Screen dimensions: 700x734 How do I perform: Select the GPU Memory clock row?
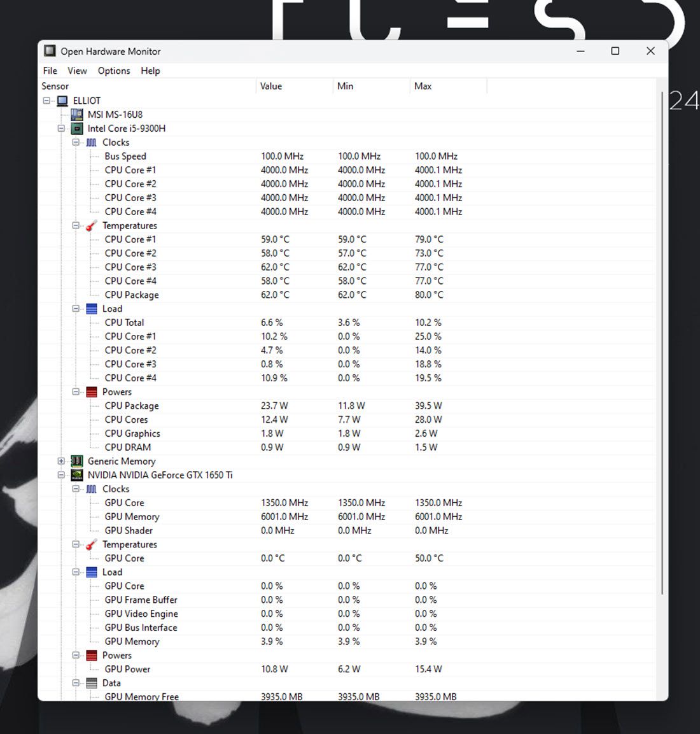pos(346,517)
